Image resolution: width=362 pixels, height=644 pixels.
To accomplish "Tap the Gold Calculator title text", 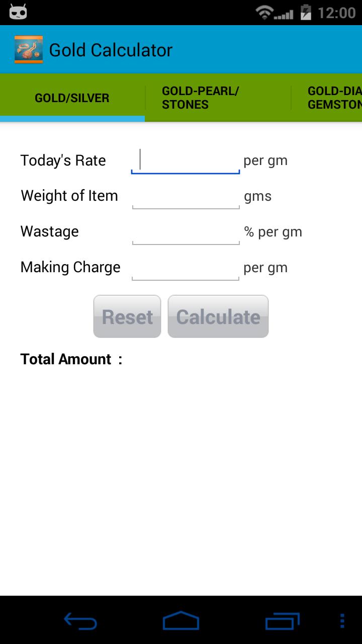I will pos(111,50).
